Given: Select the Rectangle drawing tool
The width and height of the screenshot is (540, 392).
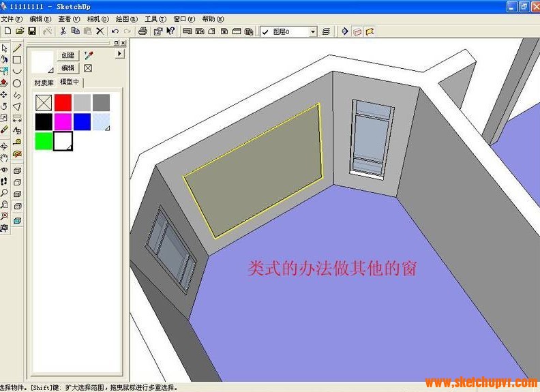Looking at the screenshot, I should [17, 60].
